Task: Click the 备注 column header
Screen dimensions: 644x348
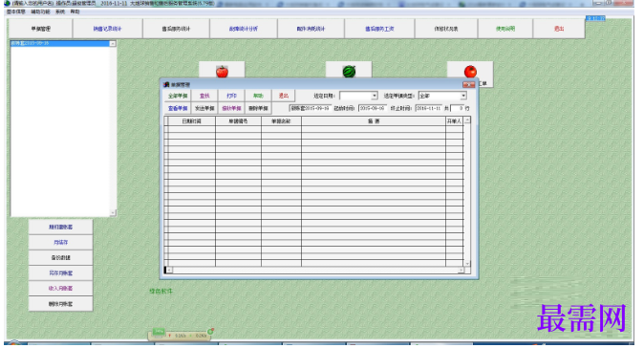Action: (x=374, y=121)
